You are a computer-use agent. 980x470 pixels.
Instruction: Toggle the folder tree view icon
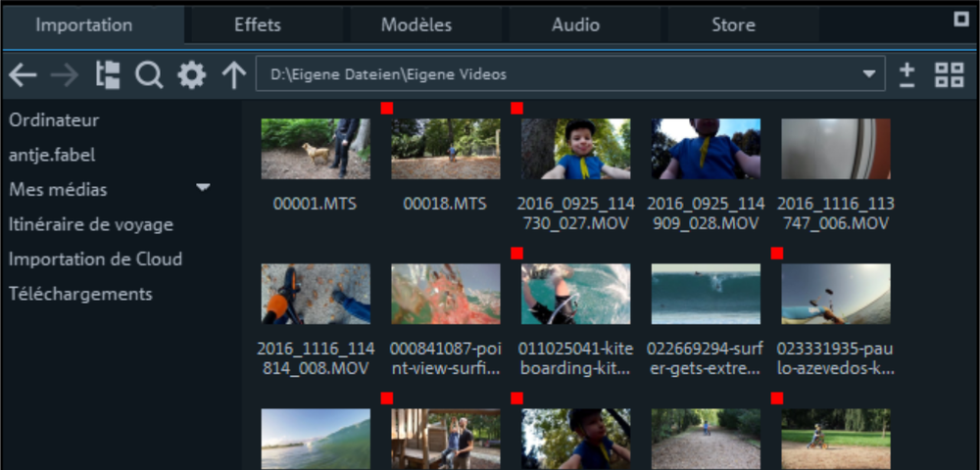click(x=108, y=75)
